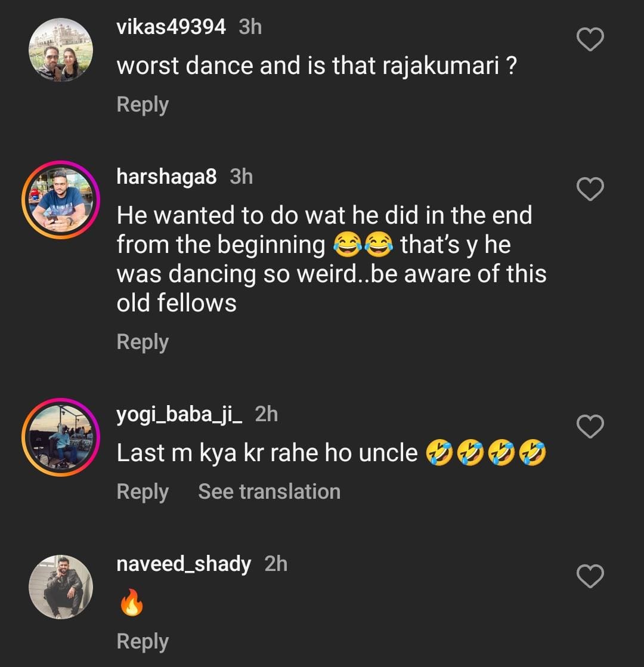Reply to vikas49394's comment
The image size is (644, 667).
pyautogui.click(x=143, y=104)
